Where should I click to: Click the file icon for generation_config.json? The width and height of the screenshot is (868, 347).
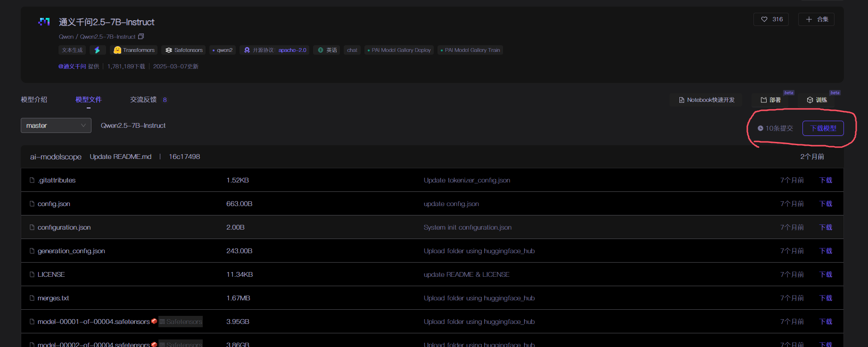(x=32, y=251)
